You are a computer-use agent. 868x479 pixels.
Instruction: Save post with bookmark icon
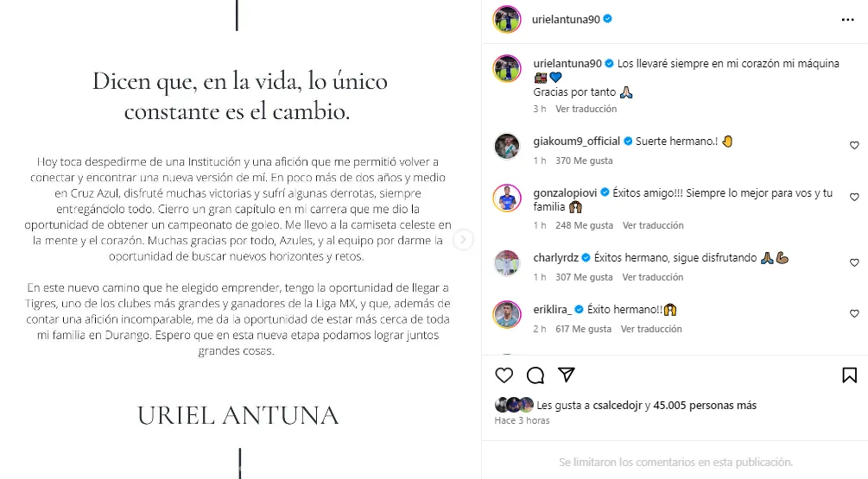(x=849, y=375)
